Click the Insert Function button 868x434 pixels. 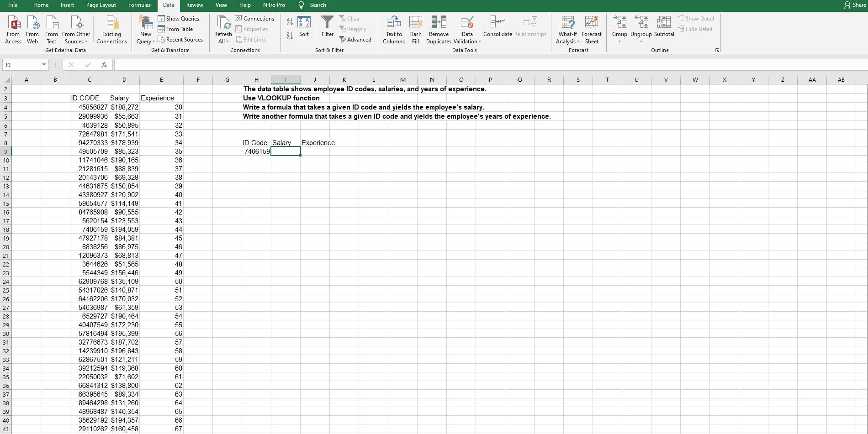(x=104, y=64)
